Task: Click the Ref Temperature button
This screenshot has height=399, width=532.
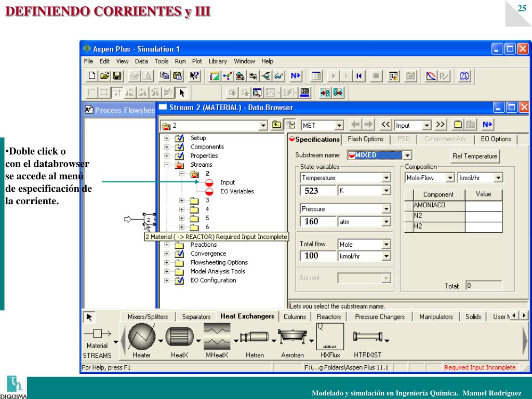Action: click(475, 156)
